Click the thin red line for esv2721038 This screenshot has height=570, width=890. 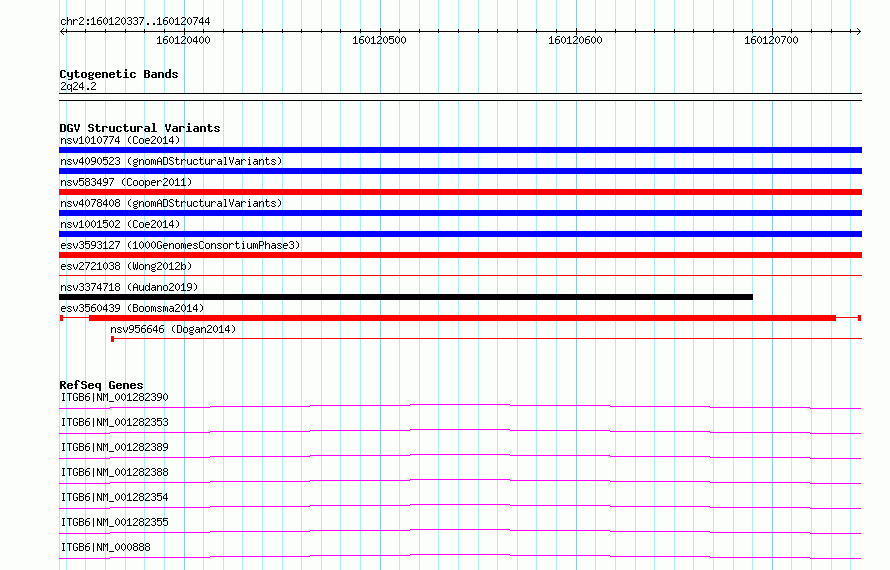click(460, 275)
